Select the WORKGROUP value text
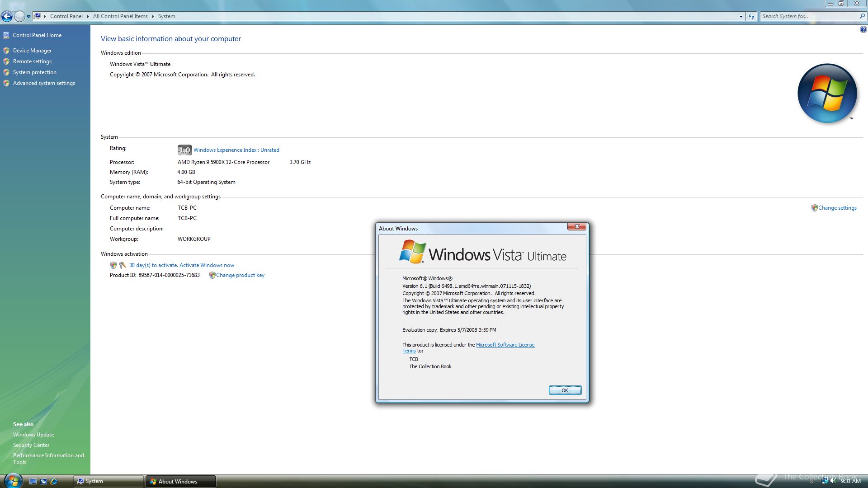The image size is (868, 488). (x=194, y=239)
